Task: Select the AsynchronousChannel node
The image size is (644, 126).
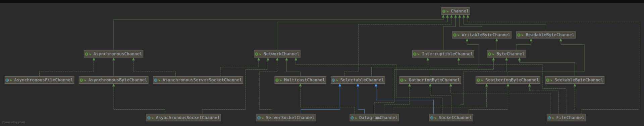Action: coord(114,54)
